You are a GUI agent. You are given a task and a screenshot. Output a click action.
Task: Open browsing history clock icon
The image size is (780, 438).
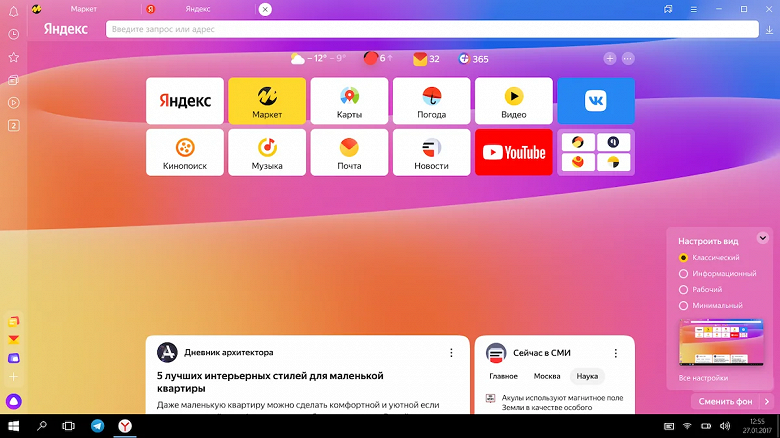(x=13, y=34)
